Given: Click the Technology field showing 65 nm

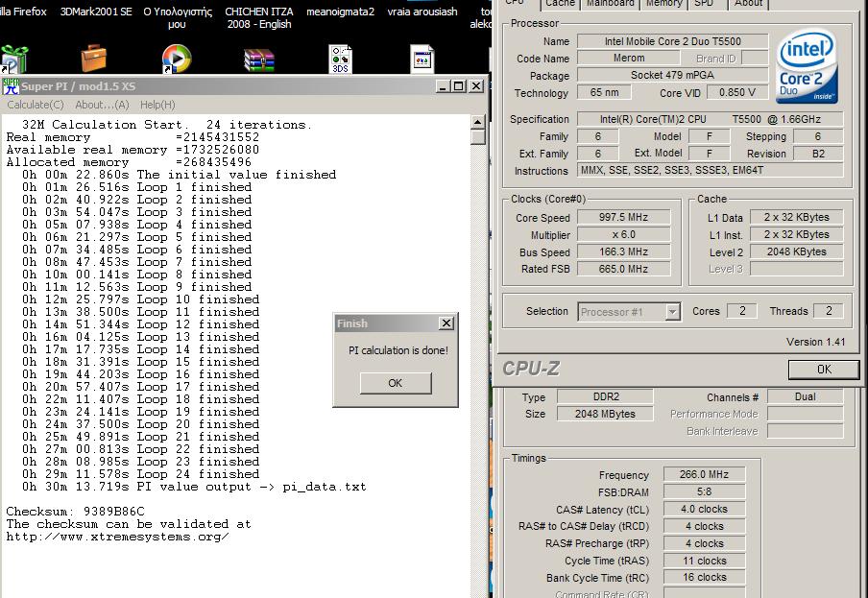Looking at the screenshot, I should click(x=604, y=92).
